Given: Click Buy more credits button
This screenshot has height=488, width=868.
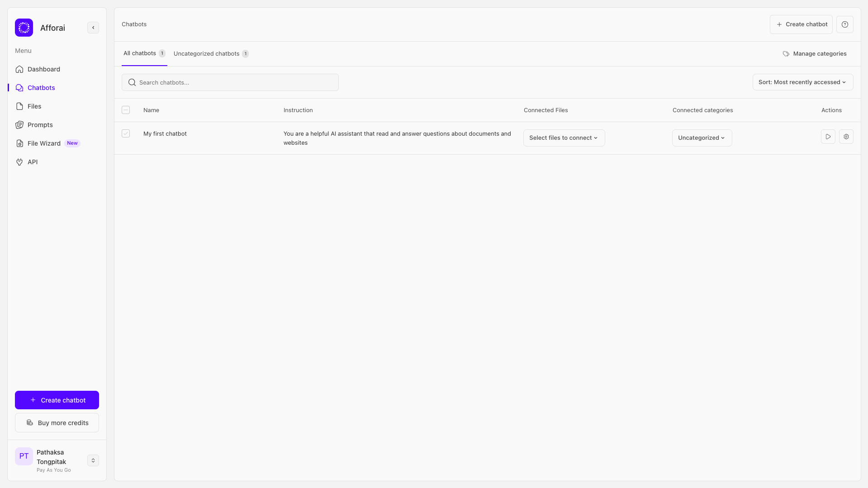Looking at the screenshot, I should 57,423.
